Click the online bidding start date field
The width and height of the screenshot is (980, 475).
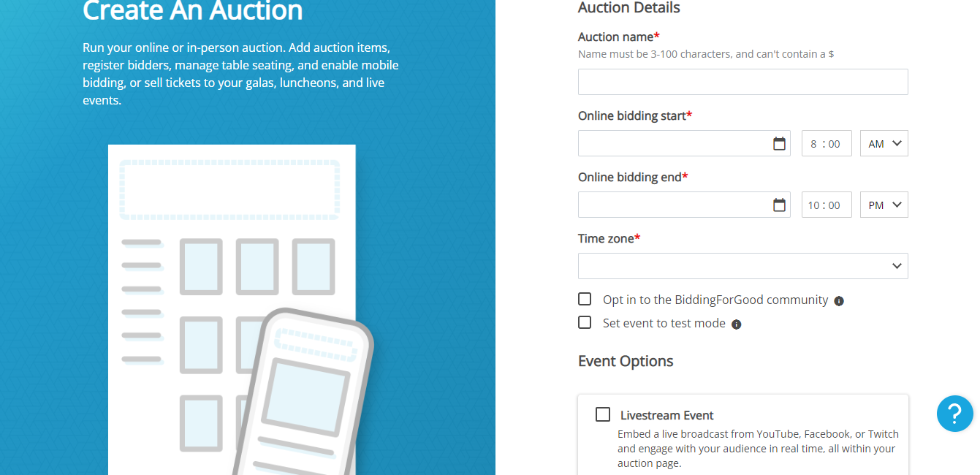tap(684, 143)
